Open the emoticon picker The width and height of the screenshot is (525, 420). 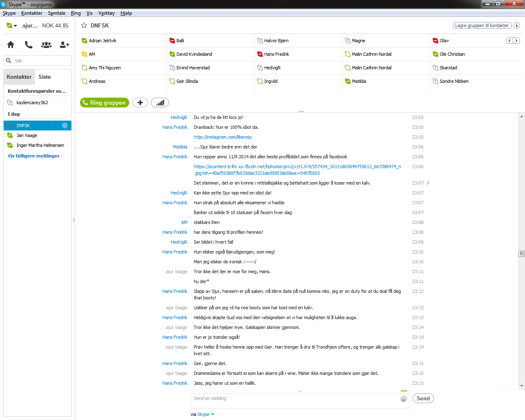click(404, 399)
